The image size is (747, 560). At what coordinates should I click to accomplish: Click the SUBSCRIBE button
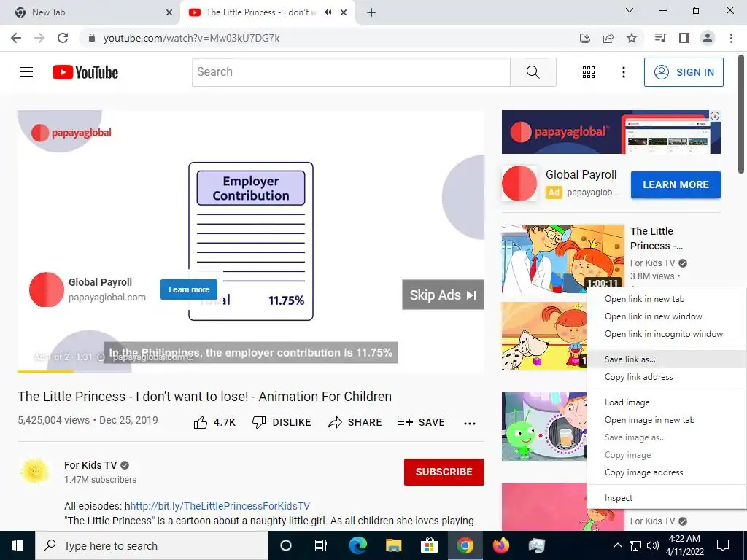444,472
